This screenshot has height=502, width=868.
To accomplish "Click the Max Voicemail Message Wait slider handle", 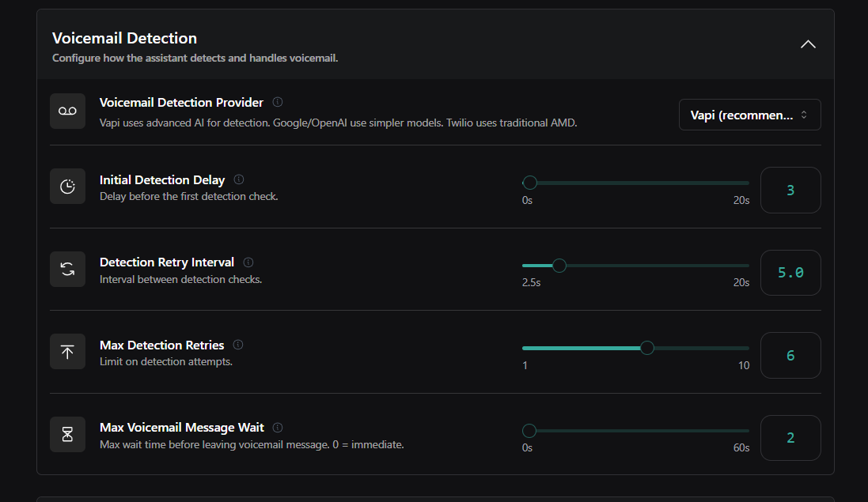I will 529,431.
